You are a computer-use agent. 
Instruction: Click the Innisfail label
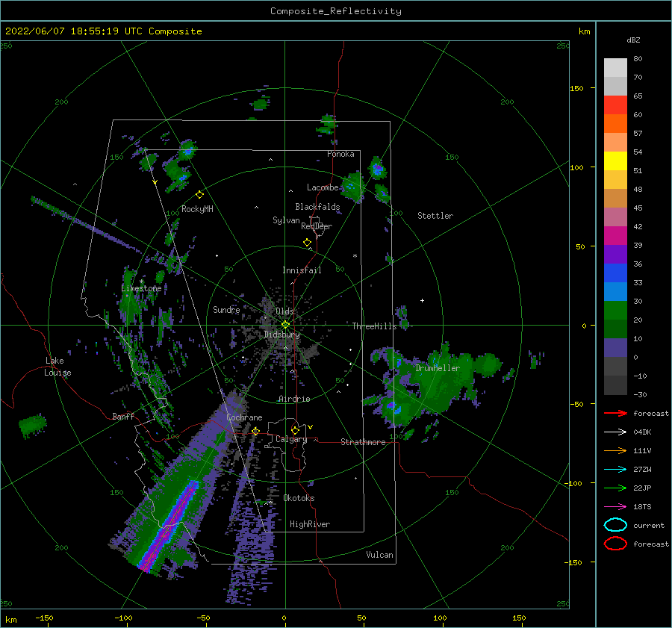(302, 270)
